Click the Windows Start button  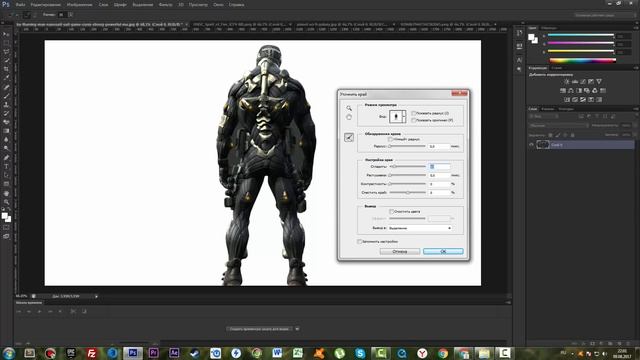tap(9, 353)
